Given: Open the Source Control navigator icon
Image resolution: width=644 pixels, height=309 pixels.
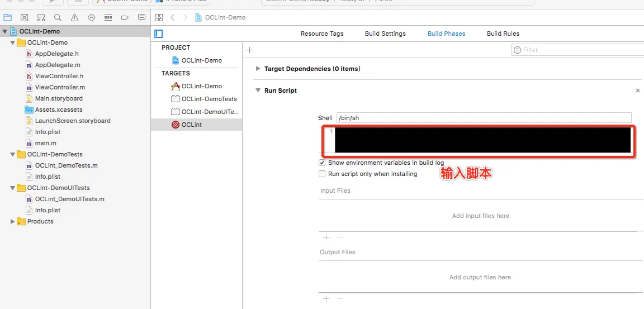Looking at the screenshot, I should (x=24, y=18).
